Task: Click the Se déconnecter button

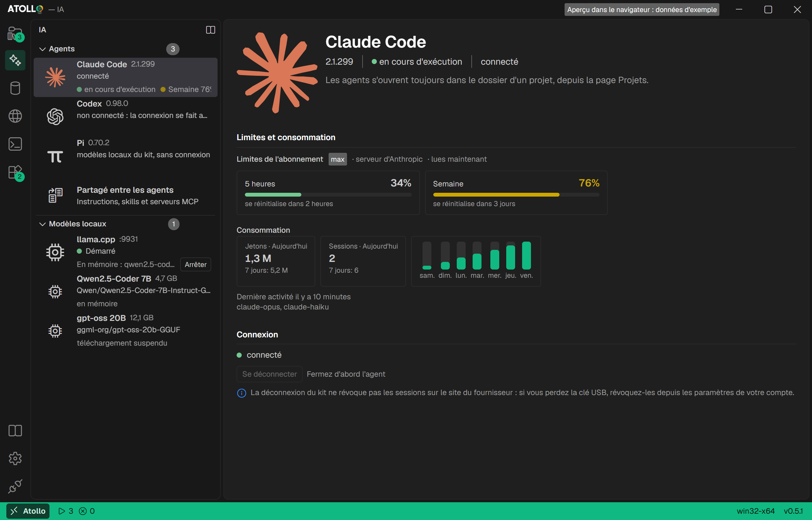Action: coord(270,374)
